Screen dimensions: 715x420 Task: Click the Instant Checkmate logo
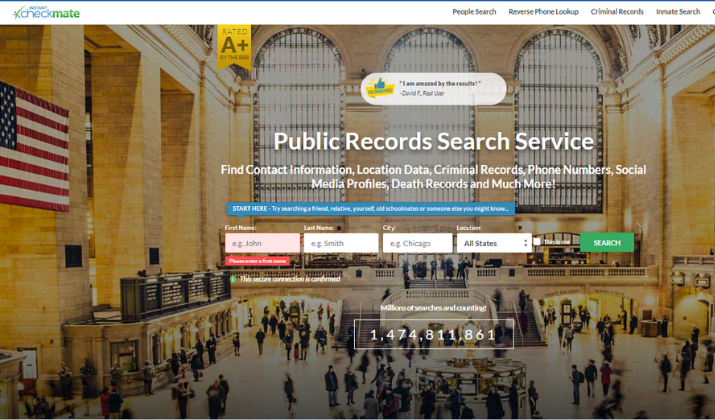(47, 13)
